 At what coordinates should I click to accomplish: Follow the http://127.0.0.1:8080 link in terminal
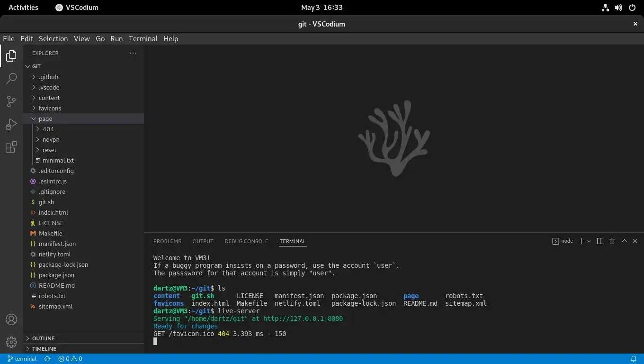303,318
